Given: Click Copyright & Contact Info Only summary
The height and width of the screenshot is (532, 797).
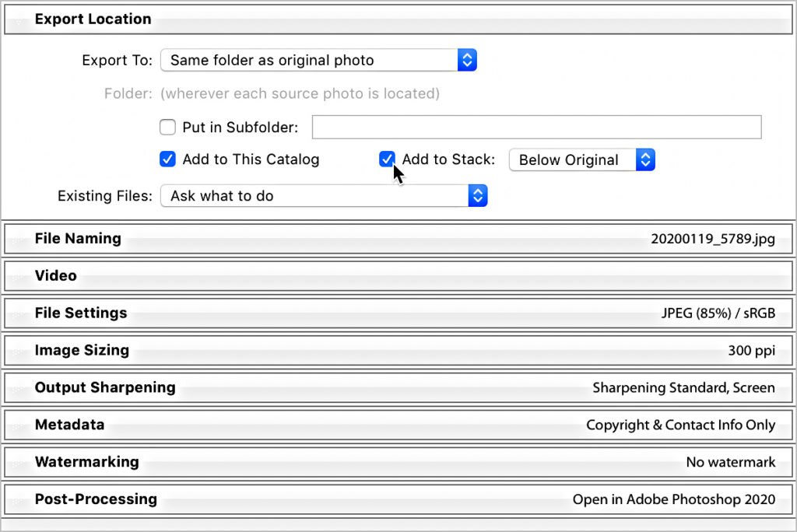Looking at the screenshot, I should tap(680, 425).
